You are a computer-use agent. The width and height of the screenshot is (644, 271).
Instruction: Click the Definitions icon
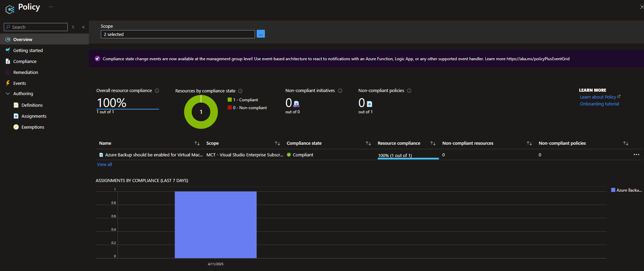tap(16, 105)
